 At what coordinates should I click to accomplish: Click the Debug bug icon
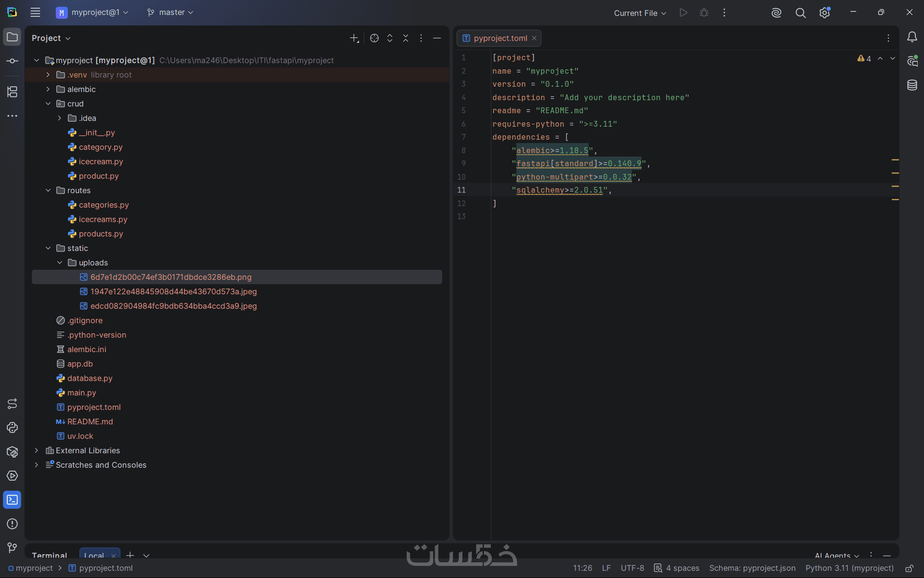[x=704, y=13]
